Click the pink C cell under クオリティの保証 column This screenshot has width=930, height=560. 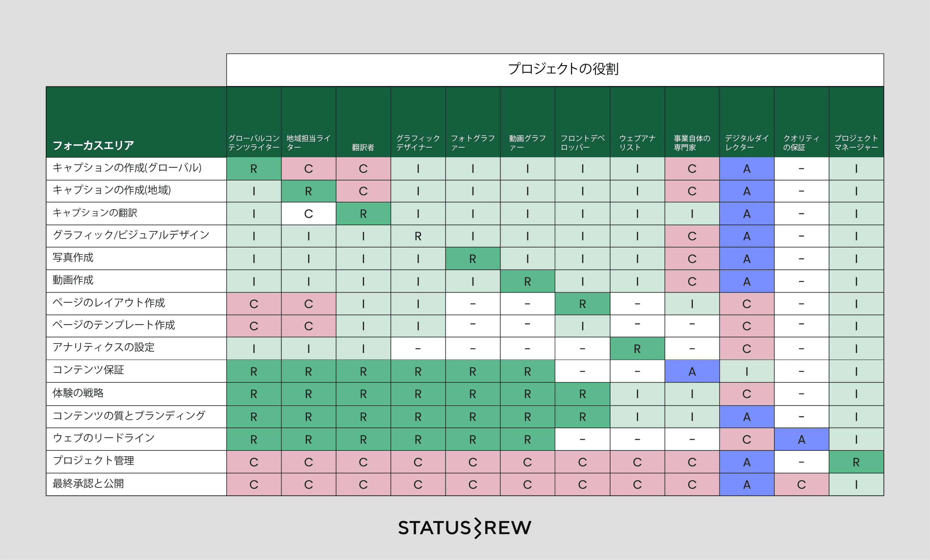pos(801,485)
